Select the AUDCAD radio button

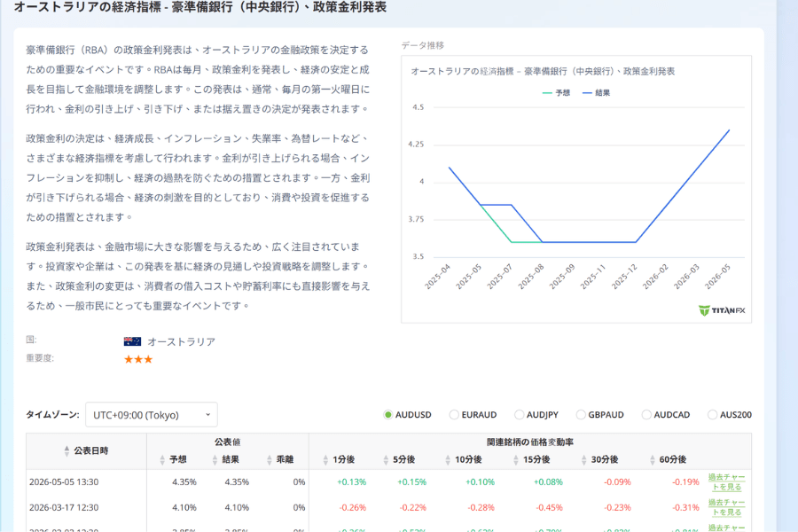point(646,415)
